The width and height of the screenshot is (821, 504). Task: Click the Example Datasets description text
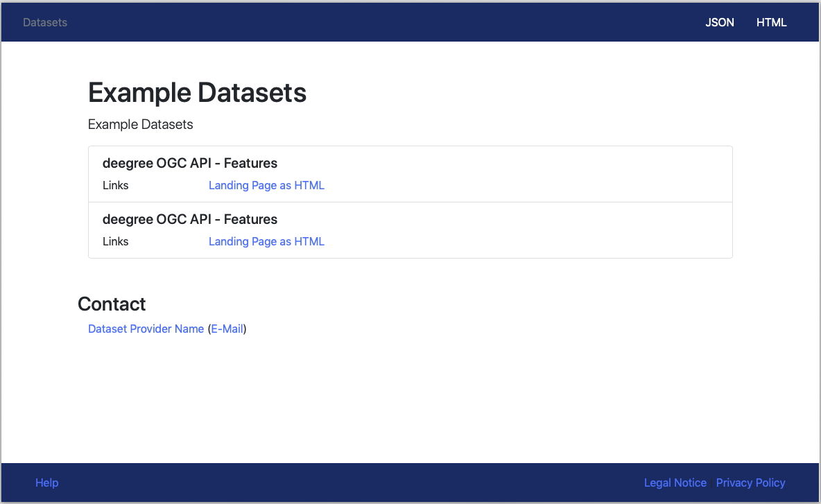click(140, 124)
